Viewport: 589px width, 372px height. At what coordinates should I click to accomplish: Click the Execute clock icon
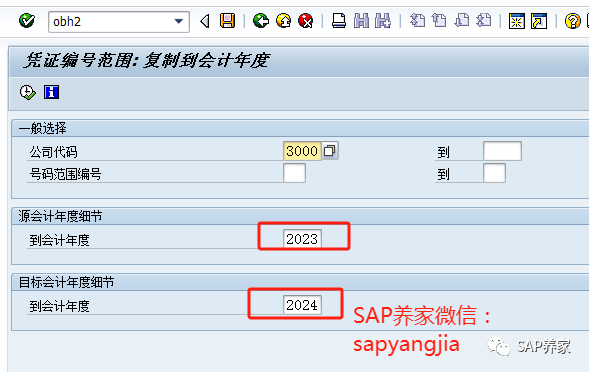coord(28,92)
